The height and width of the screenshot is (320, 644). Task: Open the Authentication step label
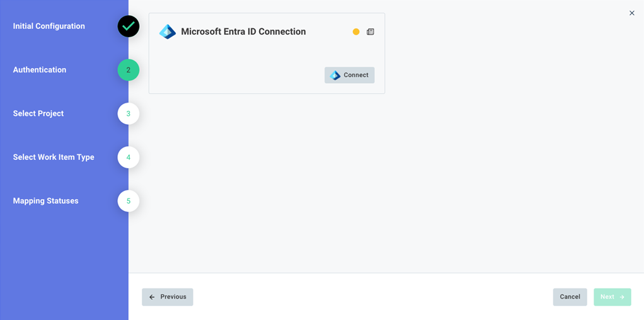pyautogui.click(x=40, y=70)
